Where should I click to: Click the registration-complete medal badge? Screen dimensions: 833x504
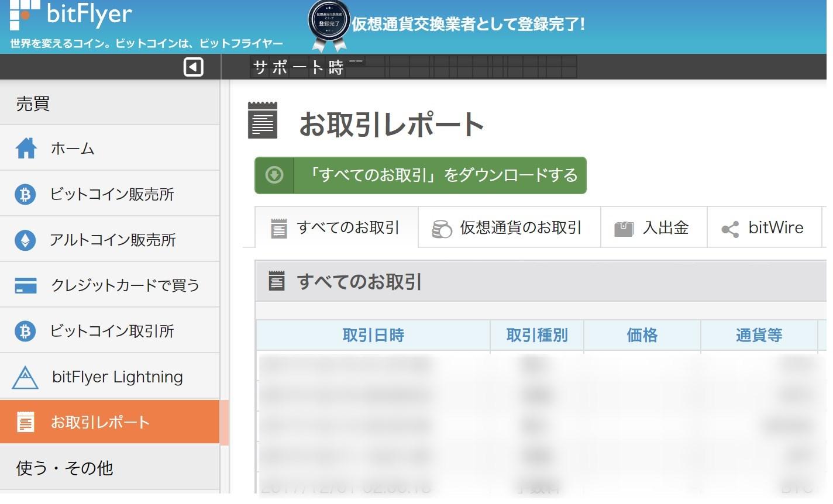329,25
